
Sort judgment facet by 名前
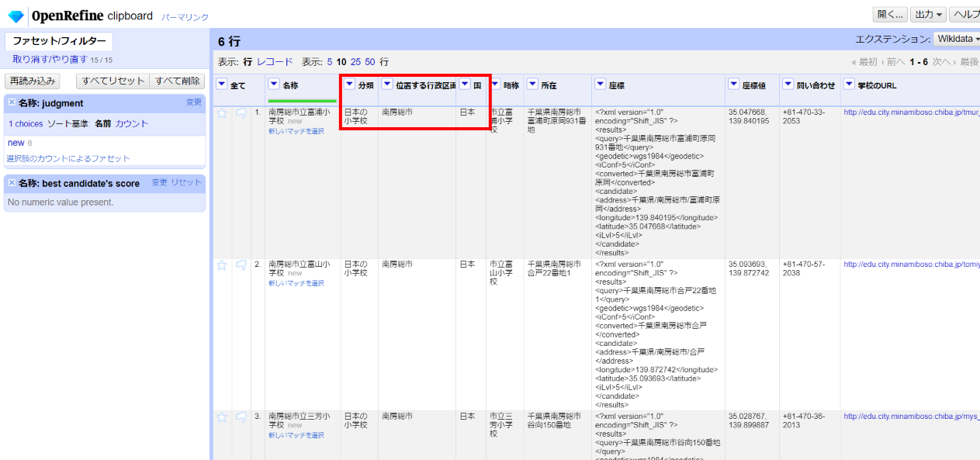click(x=103, y=124)
